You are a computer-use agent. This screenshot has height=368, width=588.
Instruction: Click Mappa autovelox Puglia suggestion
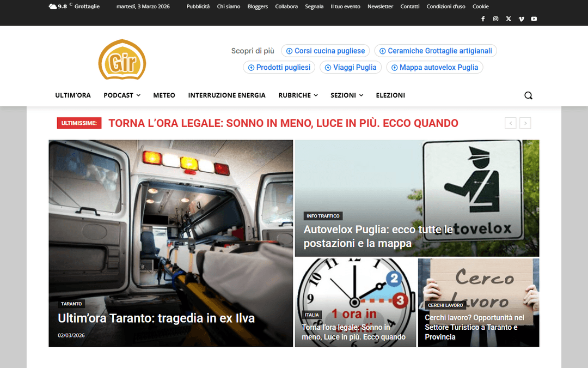(x=434, y=67)
